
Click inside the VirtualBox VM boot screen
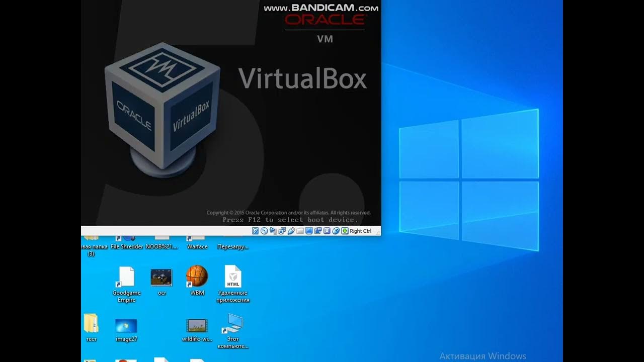[231, 113]
